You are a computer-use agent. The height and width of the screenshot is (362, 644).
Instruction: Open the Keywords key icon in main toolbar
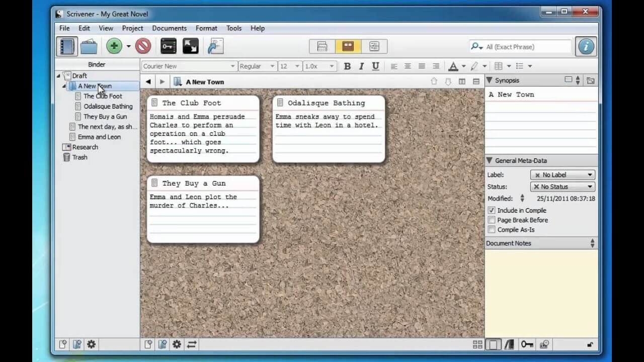169,46
